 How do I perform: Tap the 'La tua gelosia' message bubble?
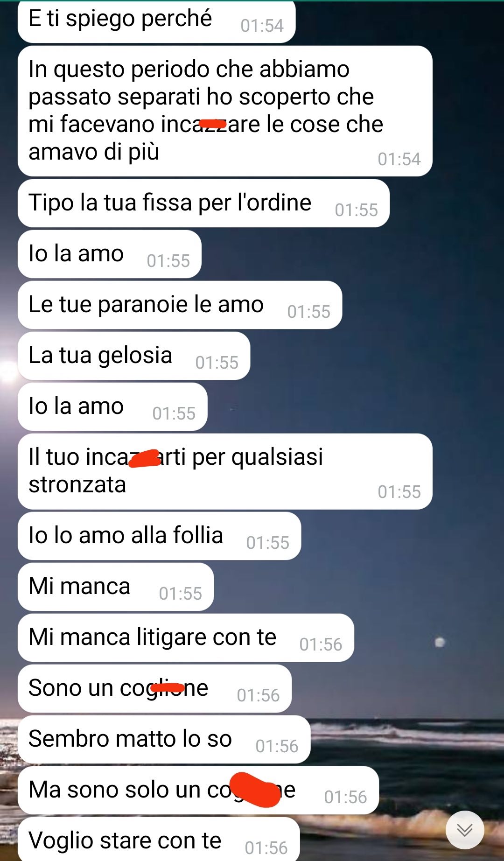tap(134, 356)
